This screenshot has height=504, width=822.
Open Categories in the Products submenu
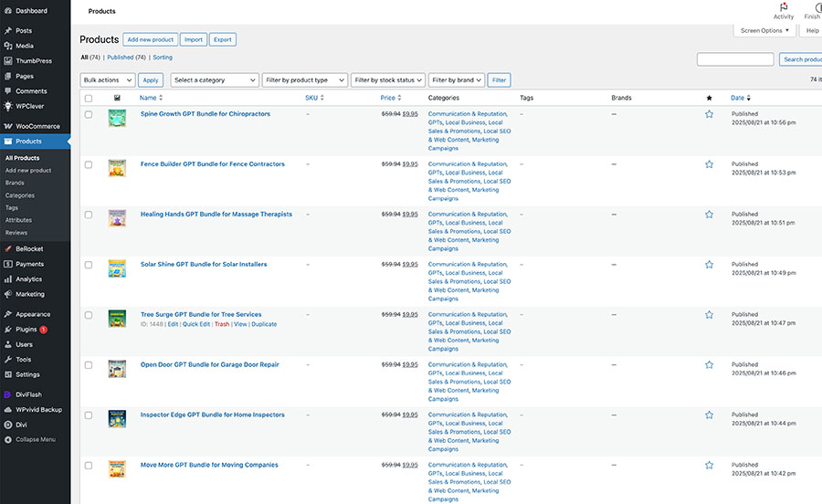20,195
